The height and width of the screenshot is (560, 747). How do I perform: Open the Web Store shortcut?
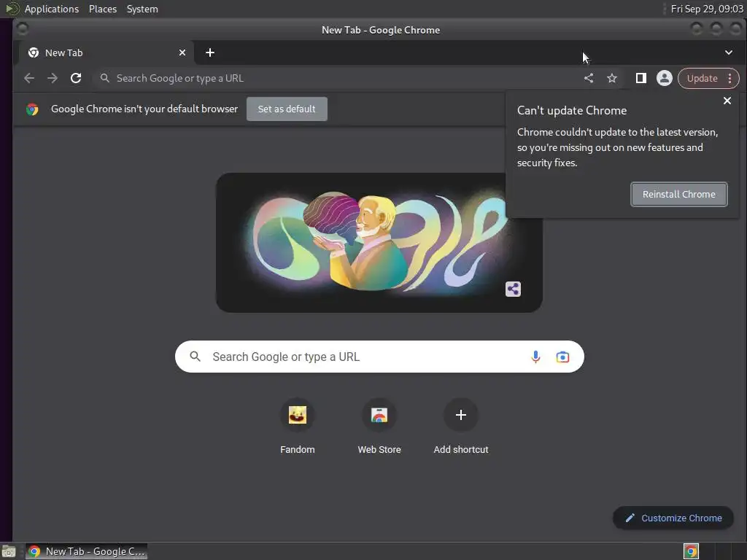(379, 426)
